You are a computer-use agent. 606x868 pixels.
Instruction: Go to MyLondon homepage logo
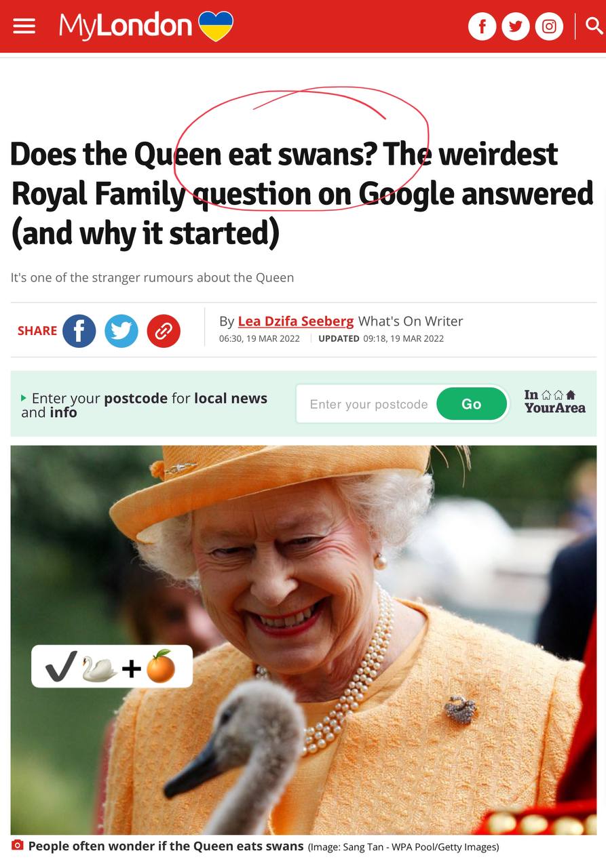(x=126, y=26)
